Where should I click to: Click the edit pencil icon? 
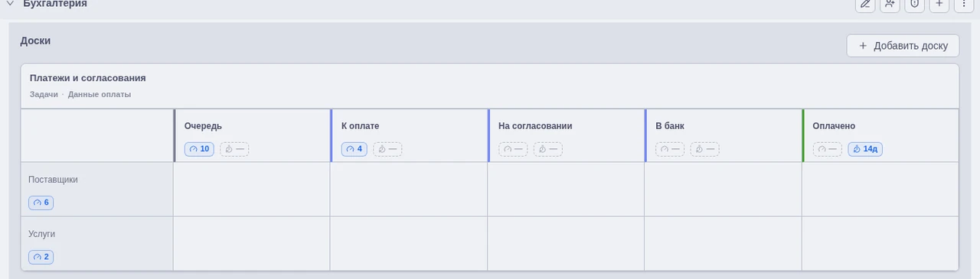click(865, 4)
